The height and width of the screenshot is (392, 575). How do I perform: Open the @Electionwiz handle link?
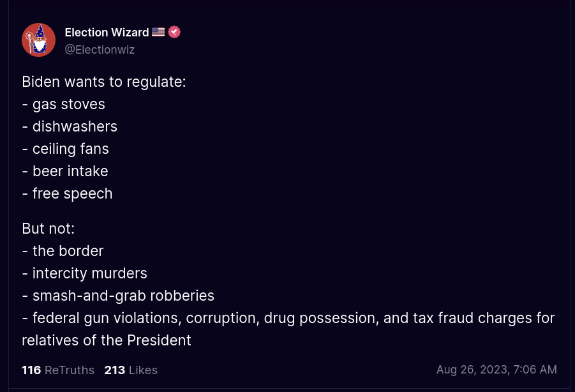(100, 50)
